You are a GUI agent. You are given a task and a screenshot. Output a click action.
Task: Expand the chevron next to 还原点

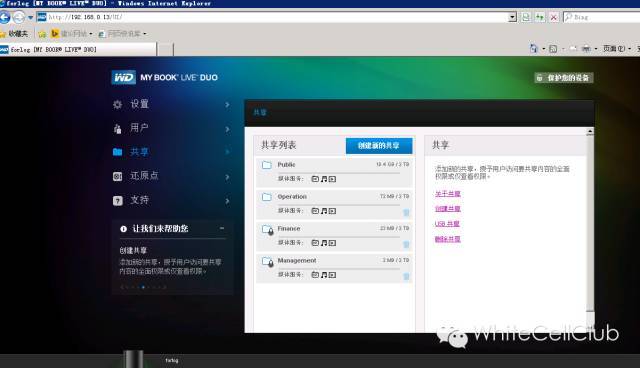click(227, 177)
